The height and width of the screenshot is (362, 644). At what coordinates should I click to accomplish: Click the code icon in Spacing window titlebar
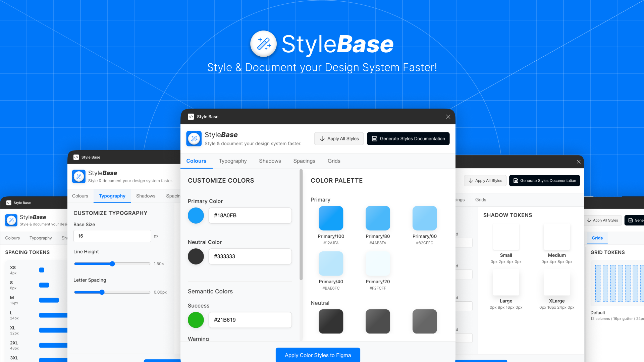[x=9, y=203]
